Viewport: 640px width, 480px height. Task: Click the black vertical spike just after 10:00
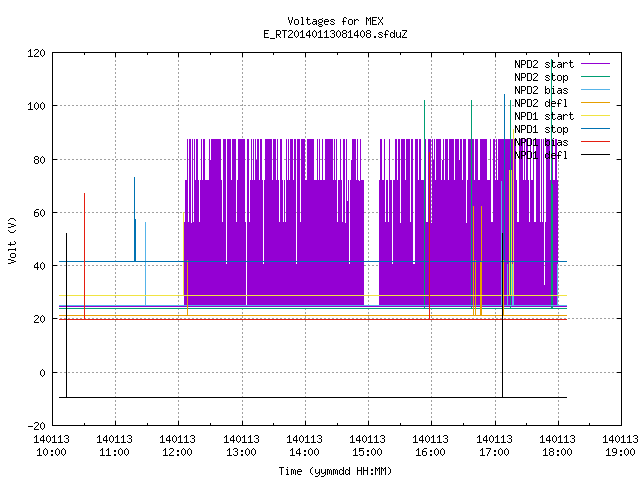[x=67, y=315]
